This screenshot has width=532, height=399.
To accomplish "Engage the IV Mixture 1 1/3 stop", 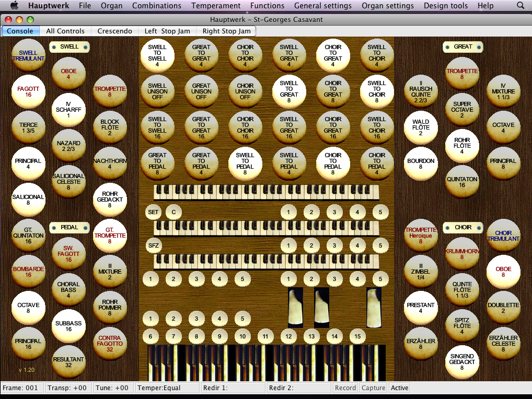I will [503, 91].
